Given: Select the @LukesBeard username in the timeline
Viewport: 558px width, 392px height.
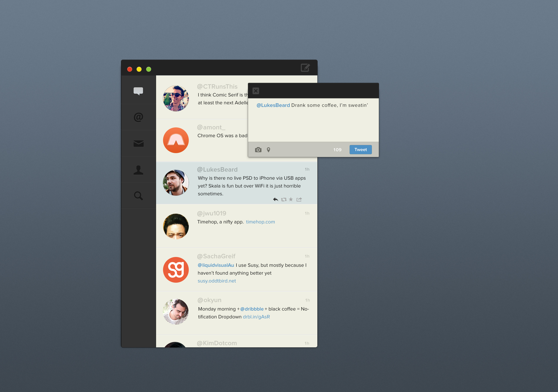Looking at the screenshot, I should [217, 169].
